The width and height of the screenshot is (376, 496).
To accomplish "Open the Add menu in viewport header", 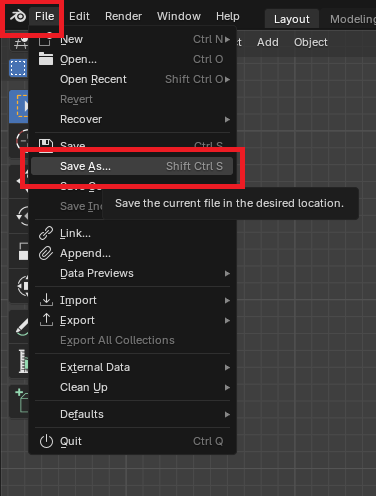I will (268, 42).
